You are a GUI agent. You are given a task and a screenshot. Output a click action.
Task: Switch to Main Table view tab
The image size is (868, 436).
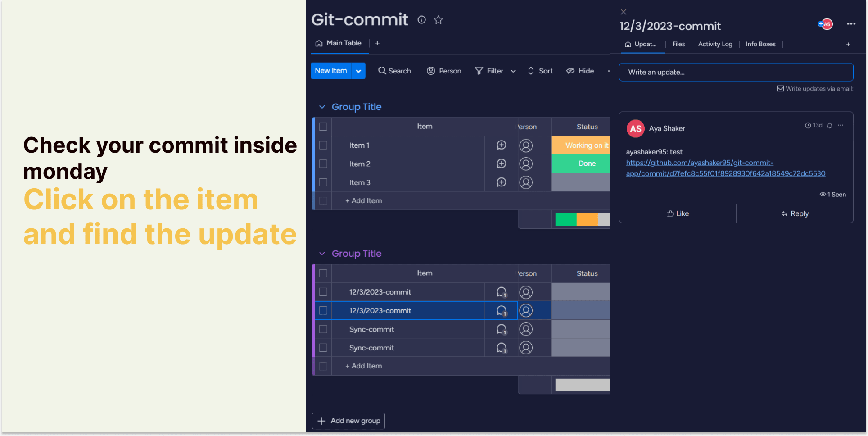339,43
